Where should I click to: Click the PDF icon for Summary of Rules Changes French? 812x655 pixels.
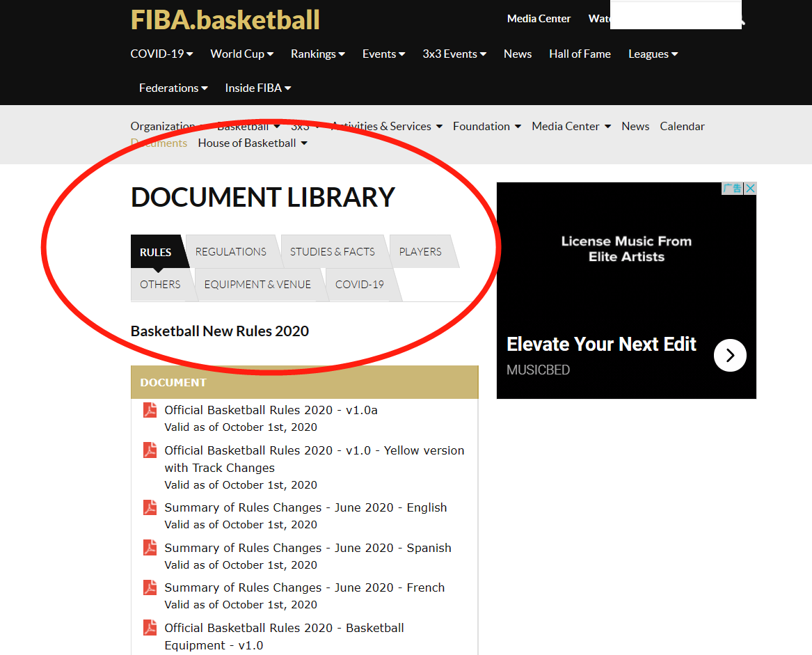150,587
